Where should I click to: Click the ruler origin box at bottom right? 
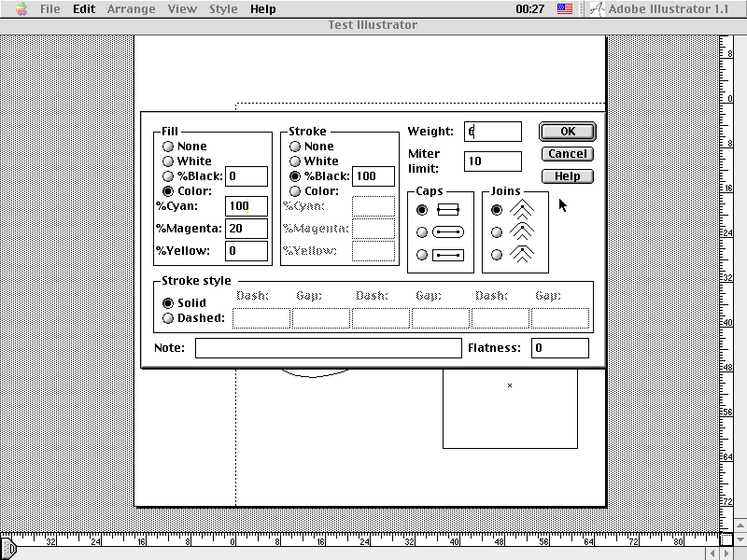(726, 539)
